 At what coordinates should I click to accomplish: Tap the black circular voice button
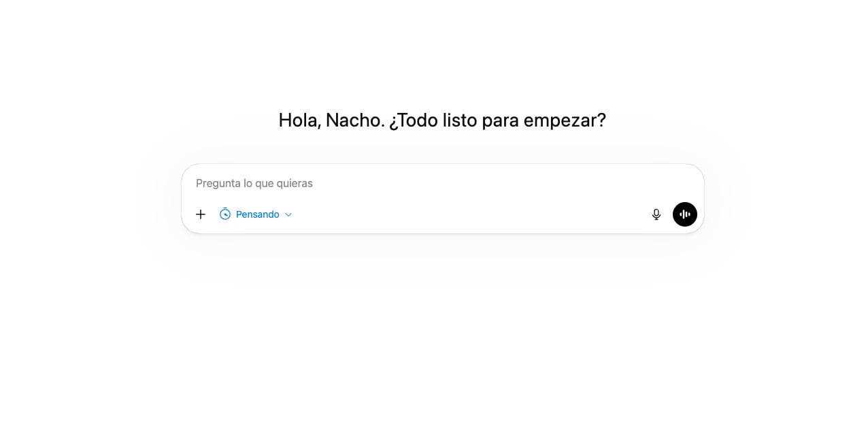click(685, 214)
